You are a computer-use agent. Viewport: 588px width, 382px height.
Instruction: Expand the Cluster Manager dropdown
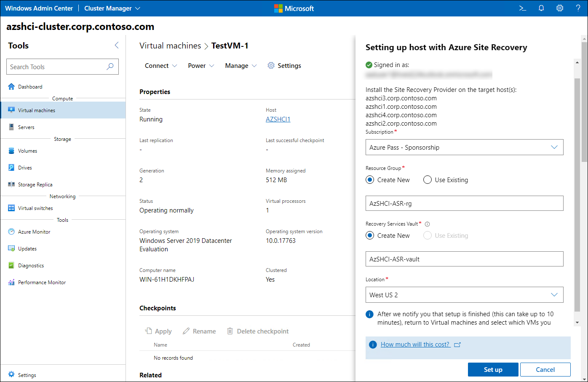pos(112,8)
